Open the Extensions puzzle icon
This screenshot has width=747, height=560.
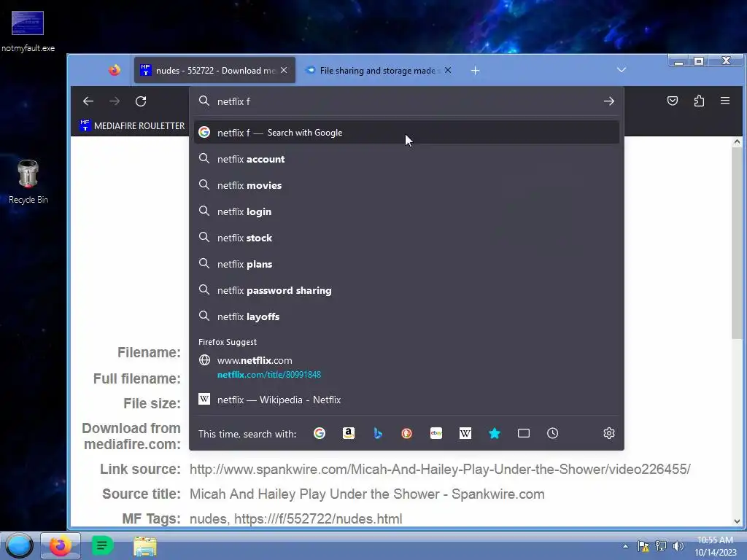coord(699,101)
